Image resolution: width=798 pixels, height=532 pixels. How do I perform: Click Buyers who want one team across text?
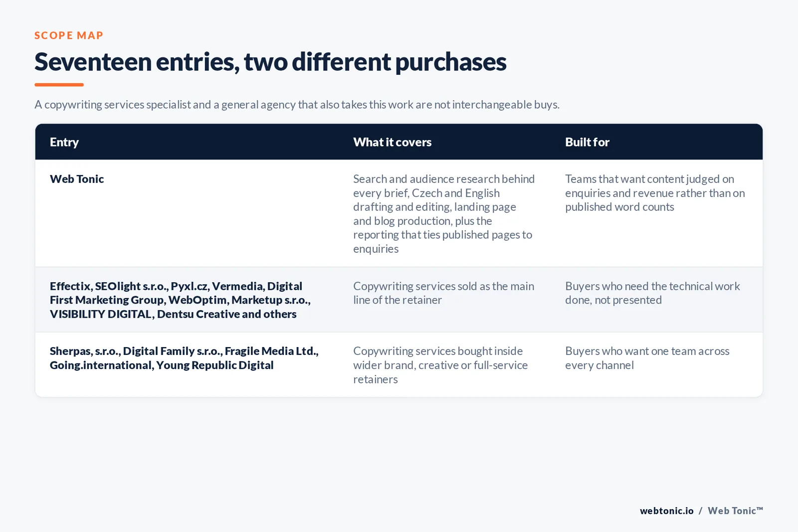(x=647, y=358)
